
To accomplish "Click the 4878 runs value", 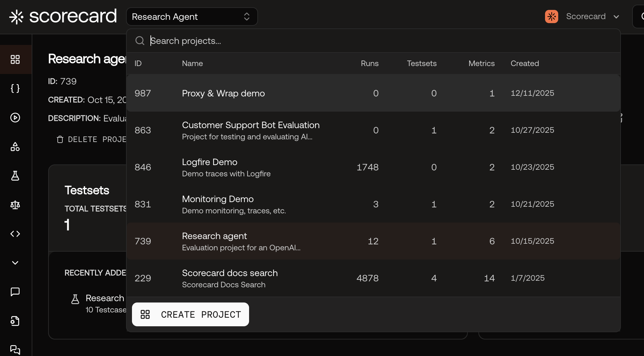I will click(368, 278).
